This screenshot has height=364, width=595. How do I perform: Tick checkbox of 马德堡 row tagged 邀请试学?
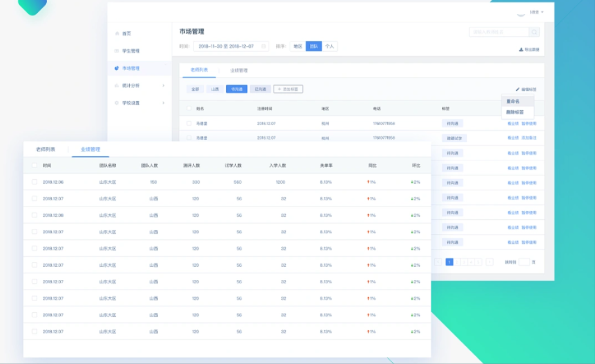(189, 138)
